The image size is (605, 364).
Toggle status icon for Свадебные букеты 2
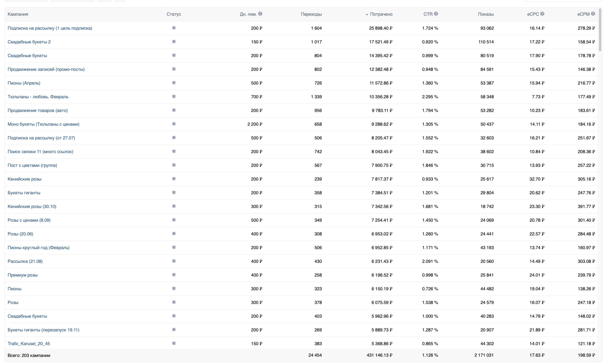click(174, 42)
